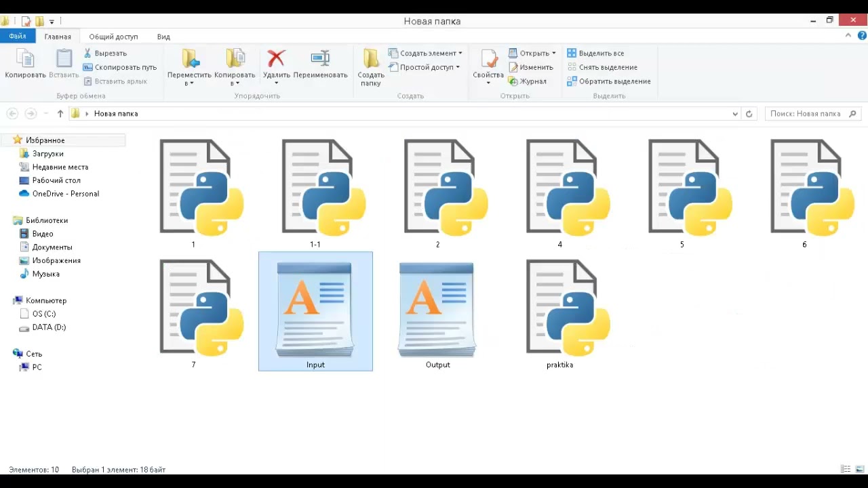Collapse the ribbon with the chevron
Screen dimensions: 868x488
pos(850,37)
